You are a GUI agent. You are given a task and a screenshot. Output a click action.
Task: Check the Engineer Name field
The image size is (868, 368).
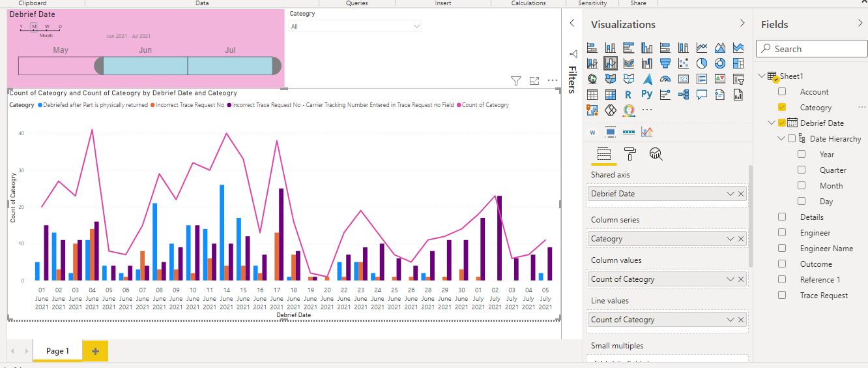click(782, 249)
